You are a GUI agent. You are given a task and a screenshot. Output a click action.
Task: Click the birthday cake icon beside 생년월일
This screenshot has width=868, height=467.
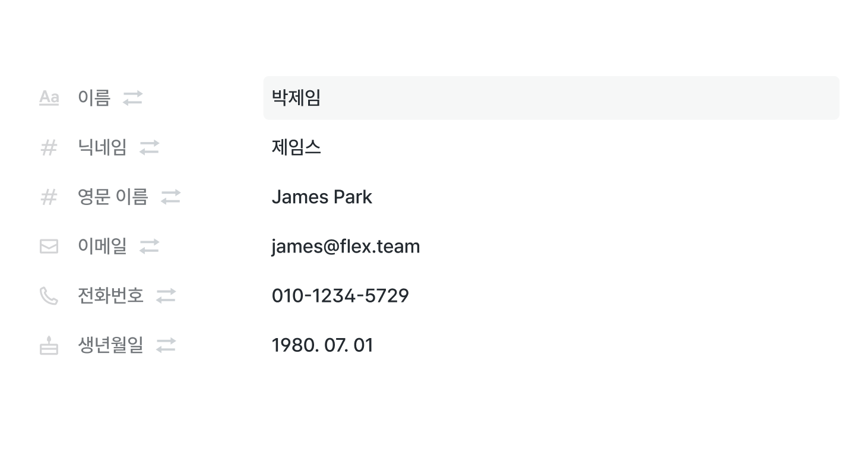(x=49, y=345)
